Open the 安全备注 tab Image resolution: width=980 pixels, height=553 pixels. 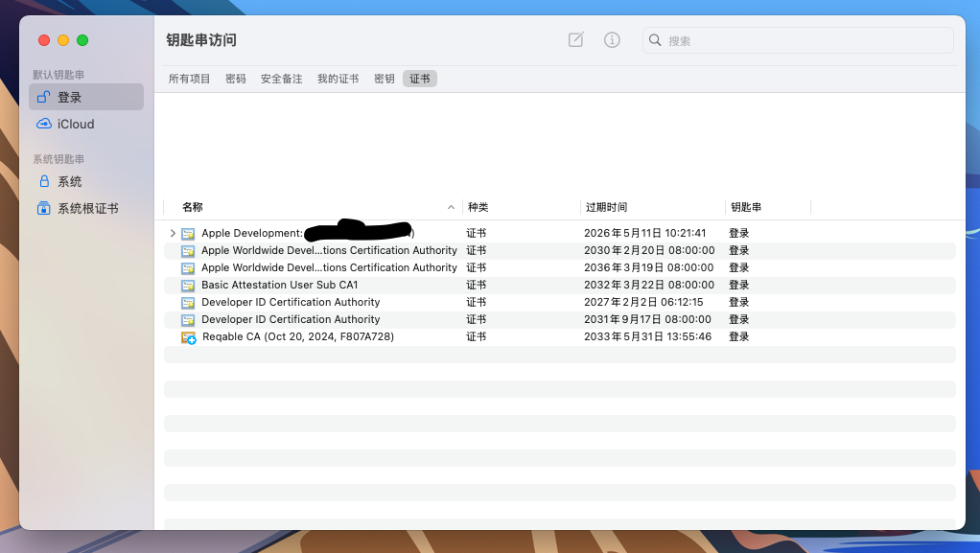(x=281, y=79)
